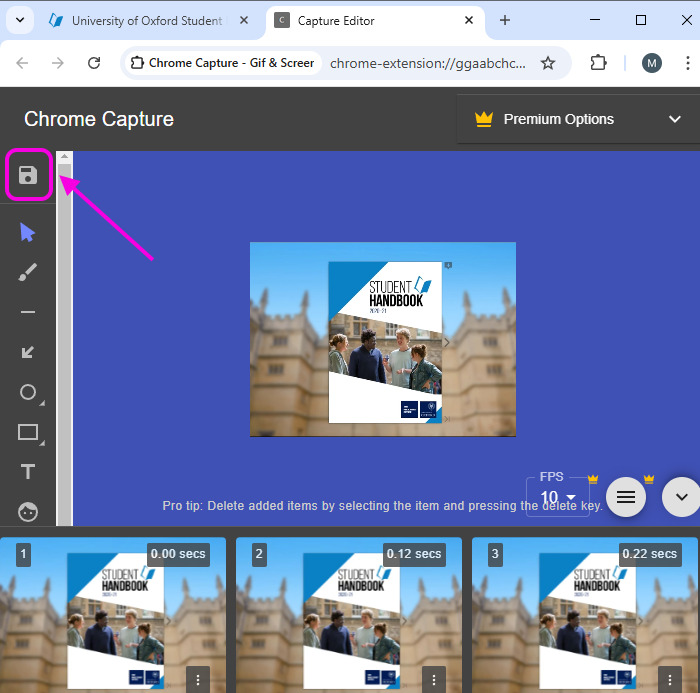This screenshot has width=700, height=693.
Task: Select the circle shape tool
Action: pos(28,392)
